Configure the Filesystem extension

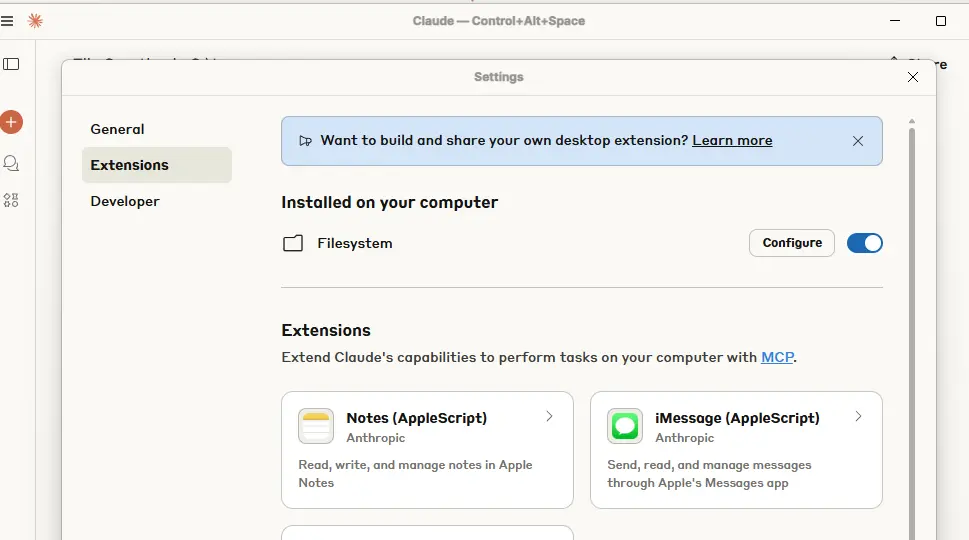click(x=792, y=243)
